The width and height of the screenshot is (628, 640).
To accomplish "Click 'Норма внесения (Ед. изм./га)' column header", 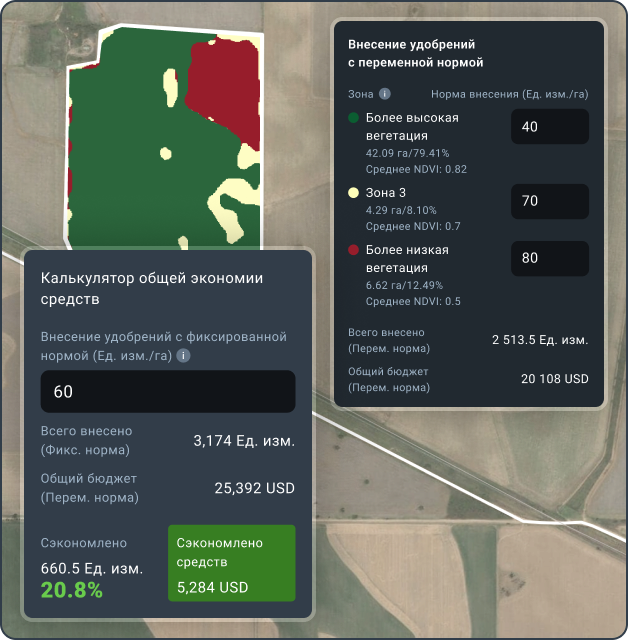I will [510, 94].
